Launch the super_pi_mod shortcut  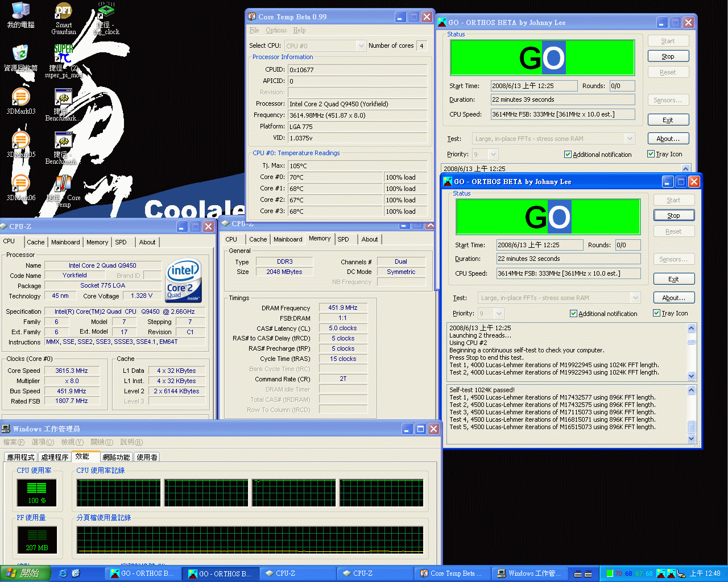64,61
